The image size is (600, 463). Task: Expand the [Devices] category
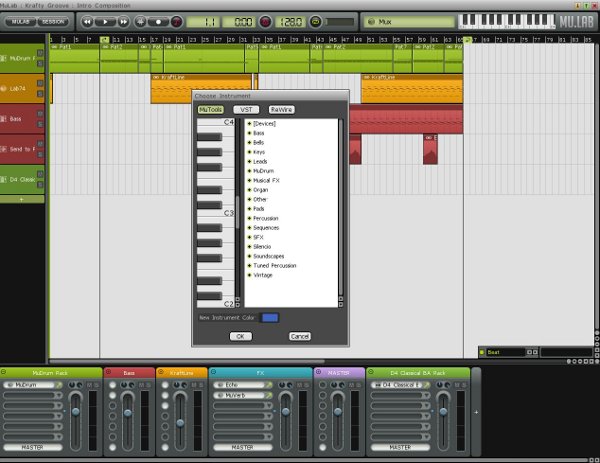(249, 124)
